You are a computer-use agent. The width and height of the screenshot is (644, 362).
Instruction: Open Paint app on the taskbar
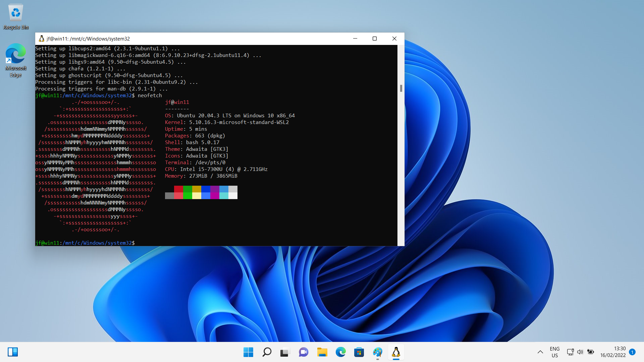[x=377, y=352]
